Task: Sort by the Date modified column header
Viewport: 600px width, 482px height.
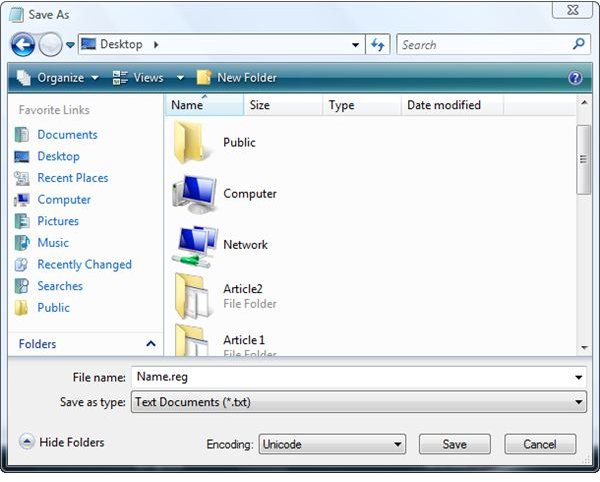Action: 452,105
